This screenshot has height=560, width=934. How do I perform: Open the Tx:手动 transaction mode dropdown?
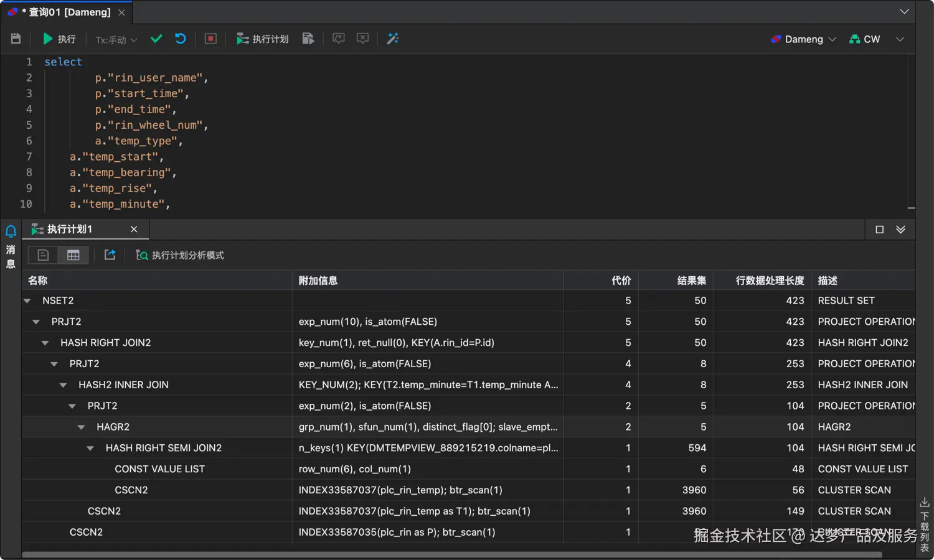[x=116, y=39]
